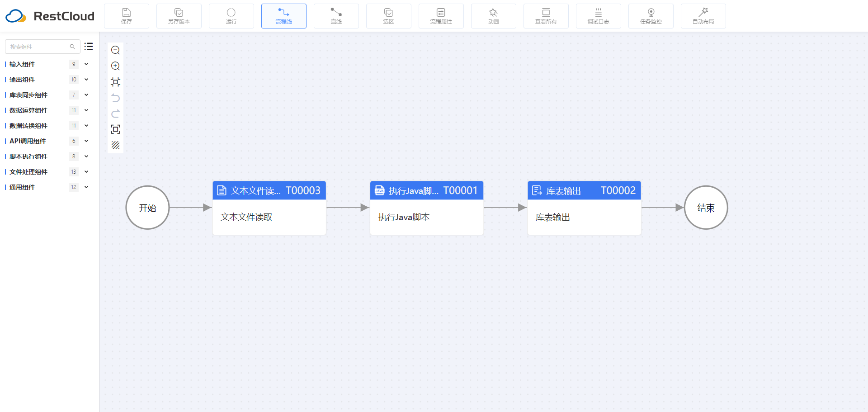Select the 结束 end node
This screenshot has width=868, height=412.
click(706, 208)
